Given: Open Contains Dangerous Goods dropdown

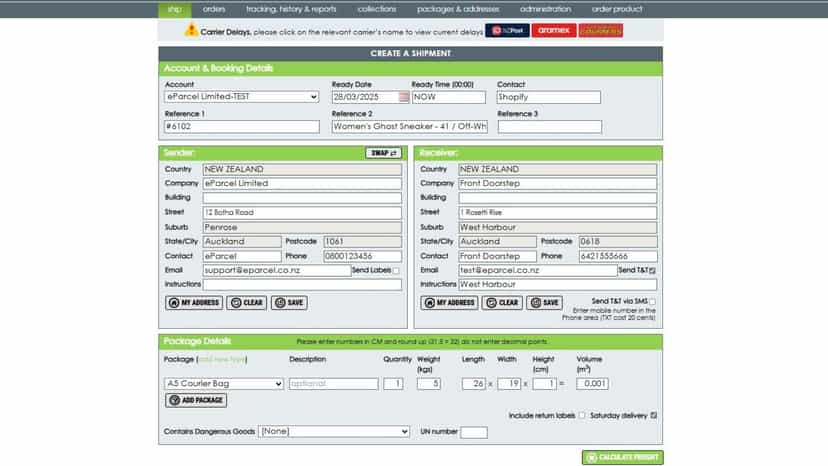Looking at the screenshot, I should pyautogui.click(x=334, y=432).
